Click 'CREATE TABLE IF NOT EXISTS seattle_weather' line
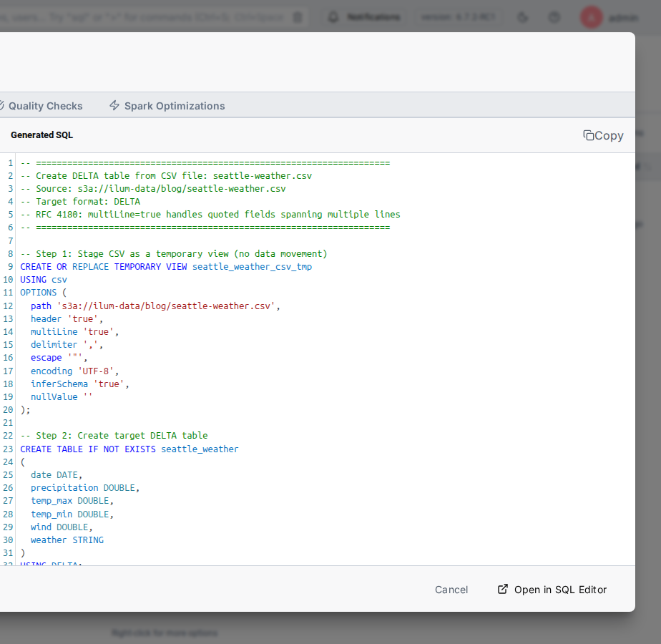Screen dimensions: 661x644 coord(129,449)
